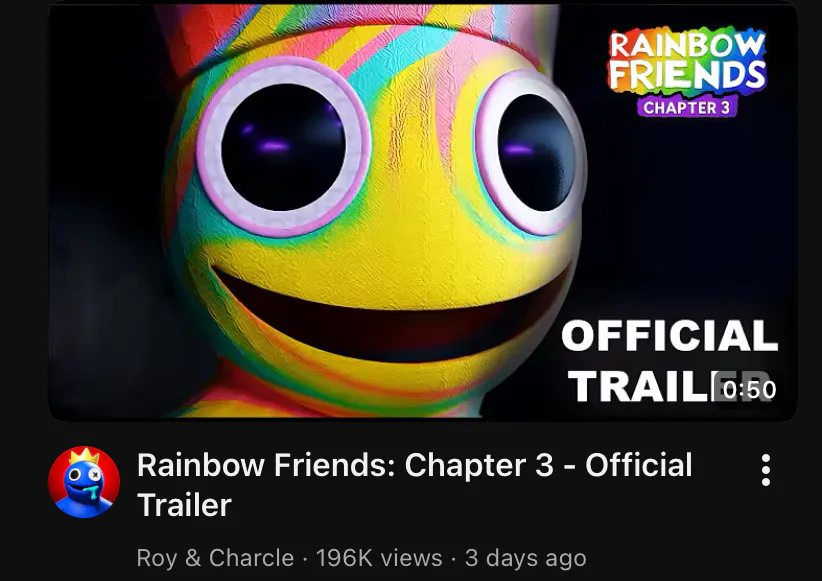
Task: Click the 3 days ago timestamp
Action: [x=525, y=558]
